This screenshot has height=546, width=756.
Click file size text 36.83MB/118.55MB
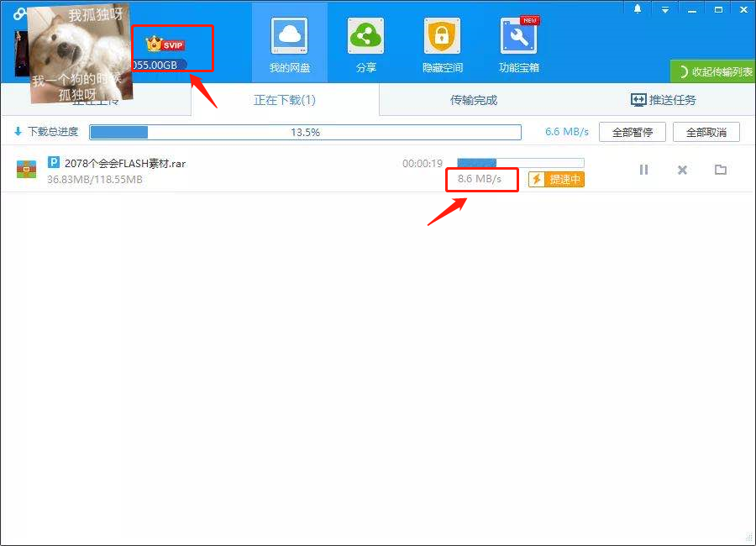tap(95, 180)
